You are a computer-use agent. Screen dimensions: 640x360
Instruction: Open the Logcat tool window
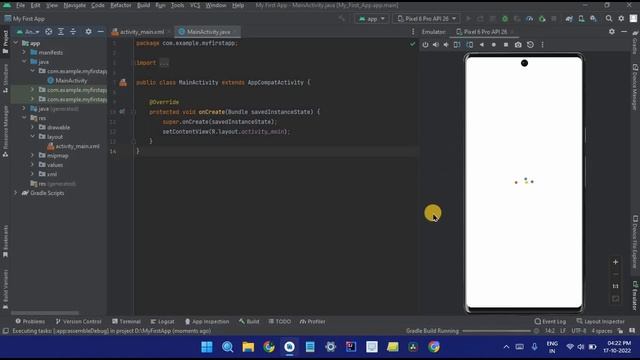tap(162, 322)
